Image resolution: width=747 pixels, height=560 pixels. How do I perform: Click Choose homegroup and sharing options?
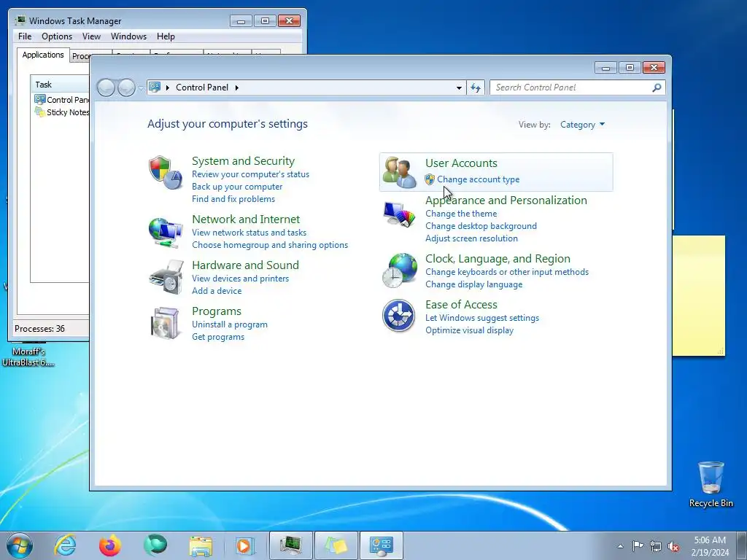[x=270, y=245]
